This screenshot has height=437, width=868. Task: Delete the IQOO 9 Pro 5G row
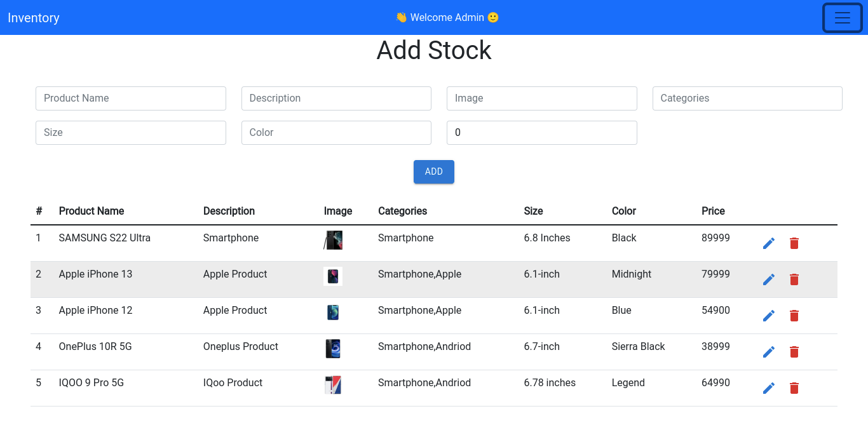tap(794, 387)
